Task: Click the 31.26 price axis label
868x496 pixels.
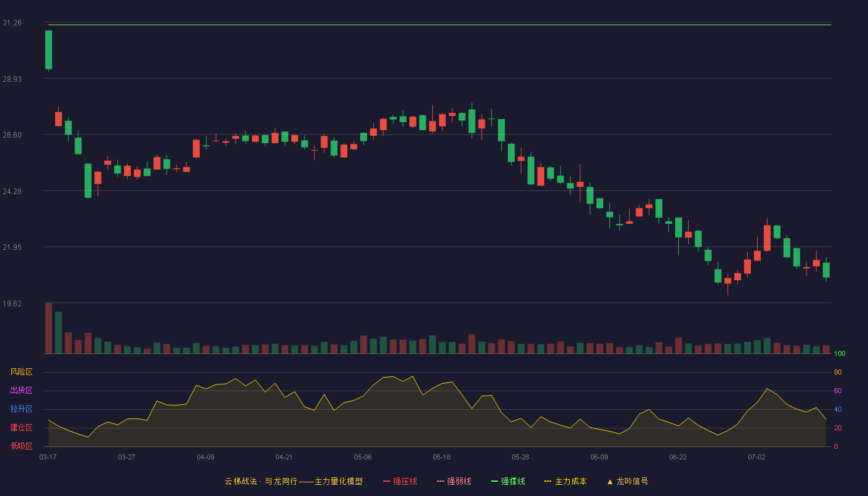Action: click(12, 23)
